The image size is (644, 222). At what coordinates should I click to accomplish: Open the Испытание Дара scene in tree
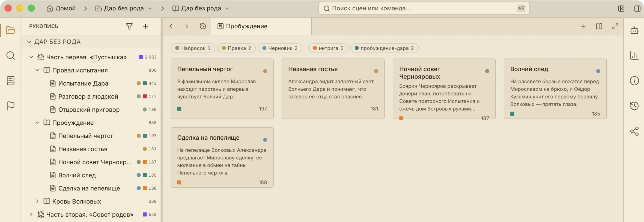(x=83, y=83)
